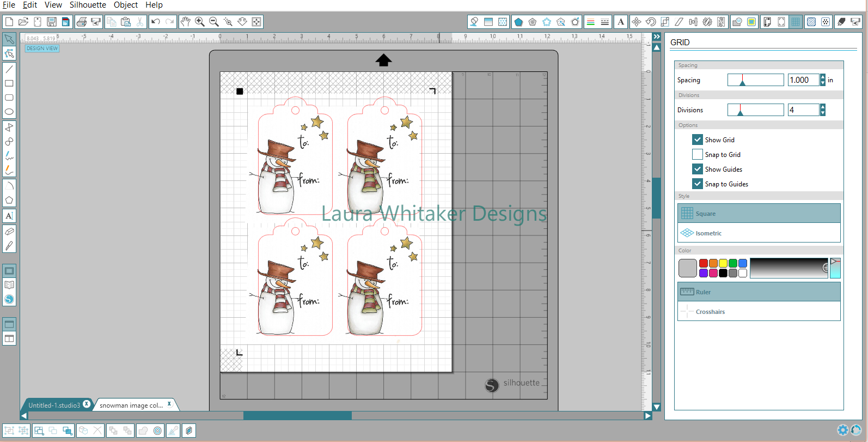Click the Offset icon in bottom toolbar
The width and height of the screenshot is (868, 442).
click(157, 431)
